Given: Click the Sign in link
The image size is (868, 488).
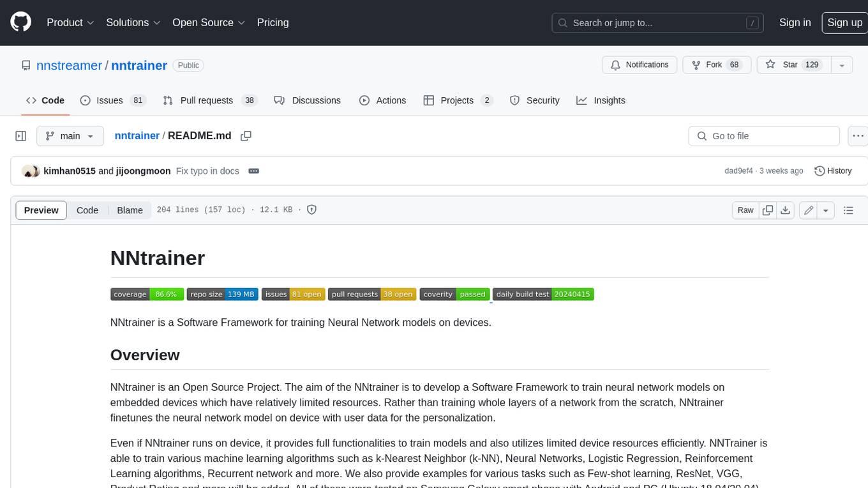Looking at the screenshot, I should coord(795,22).
